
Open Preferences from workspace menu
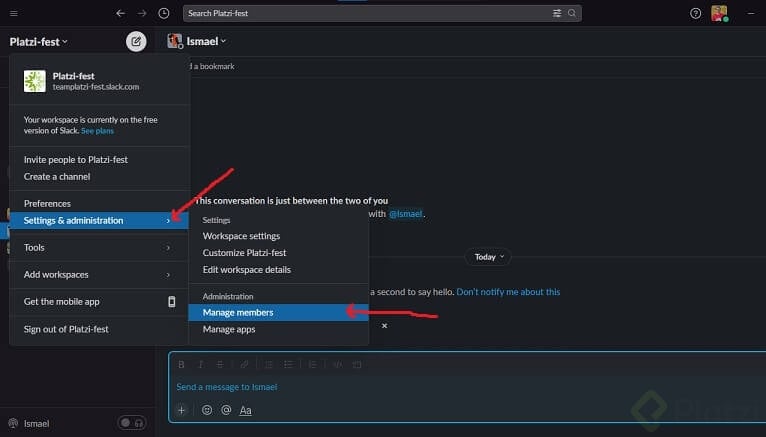coord(99,204)
